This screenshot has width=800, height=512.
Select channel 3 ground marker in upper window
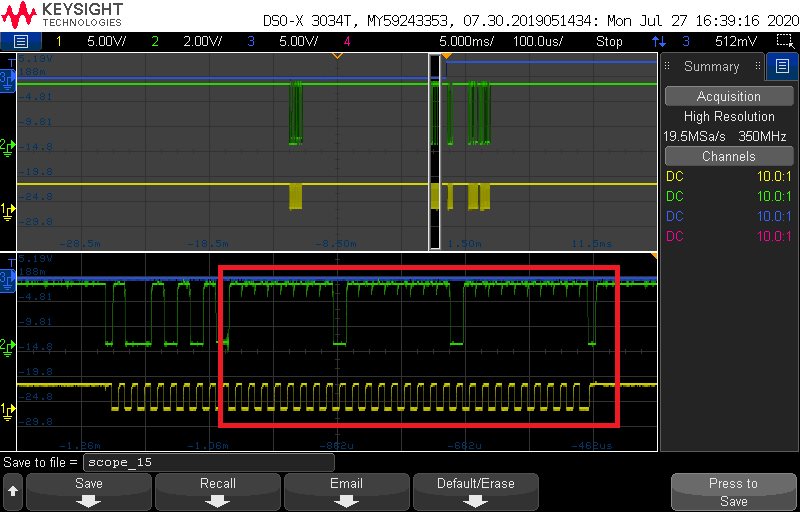8,81
